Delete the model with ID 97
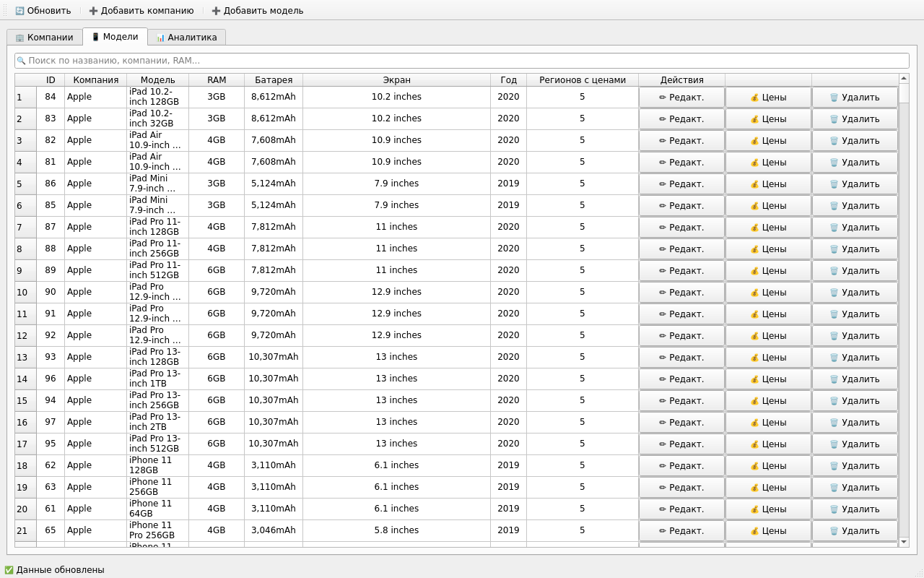Viewport: 924px width, 578px height. click(855, 423)
